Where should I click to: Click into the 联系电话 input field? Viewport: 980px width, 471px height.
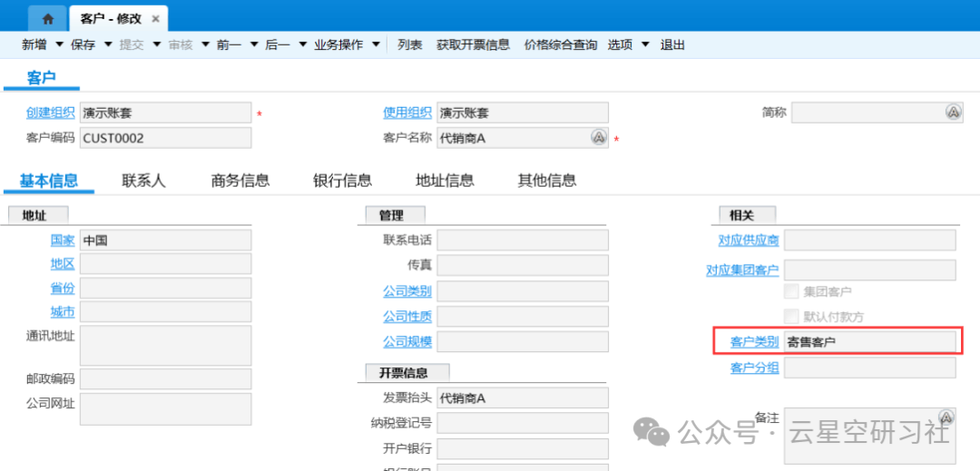point(522,240)
